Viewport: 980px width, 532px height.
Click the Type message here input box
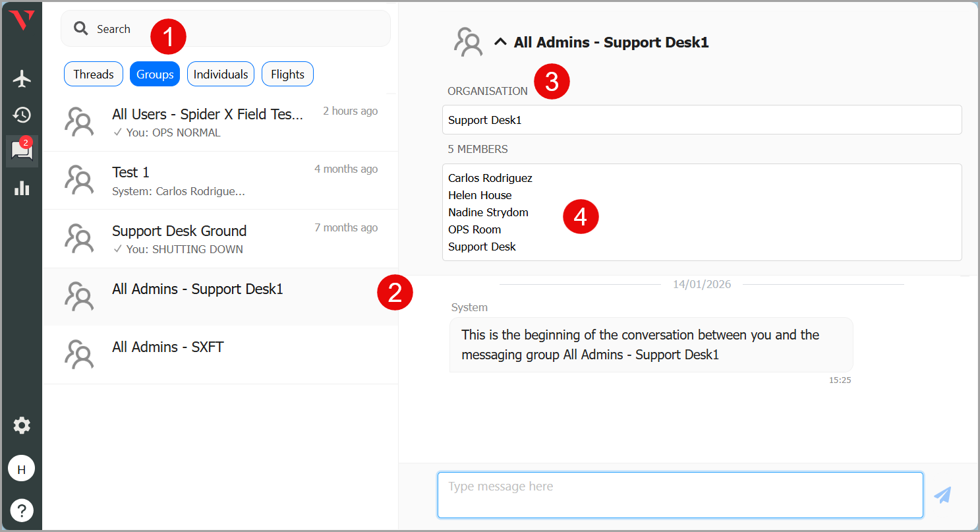(679, 494)
